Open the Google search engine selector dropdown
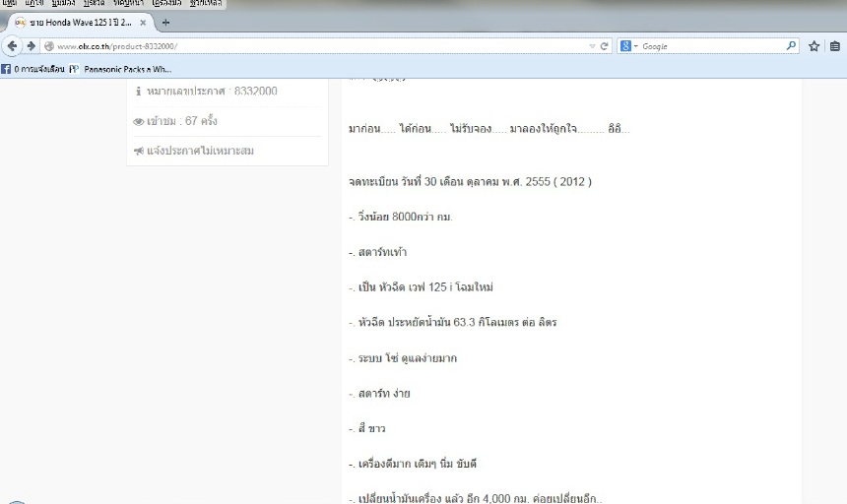 coord(628,46)
